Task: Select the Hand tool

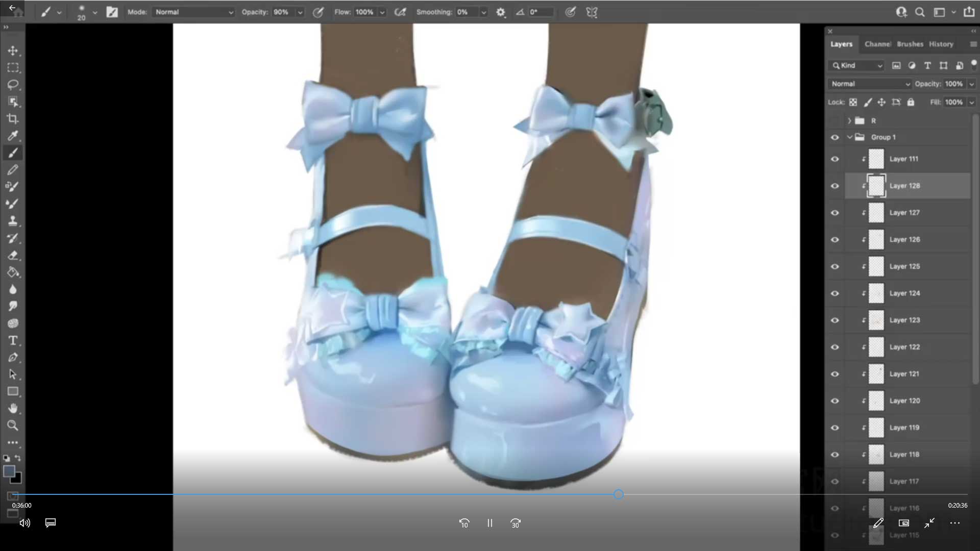Action: tap(13, 408)
